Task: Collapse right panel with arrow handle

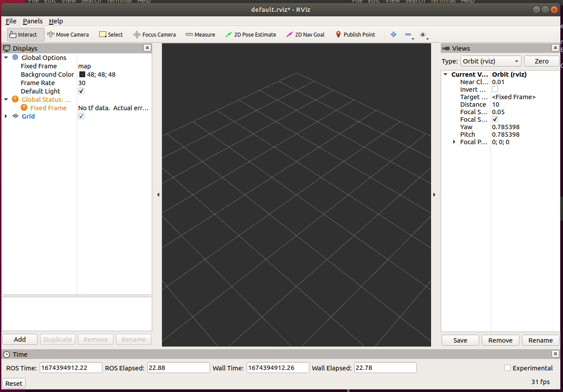Action: pos(434,194)
